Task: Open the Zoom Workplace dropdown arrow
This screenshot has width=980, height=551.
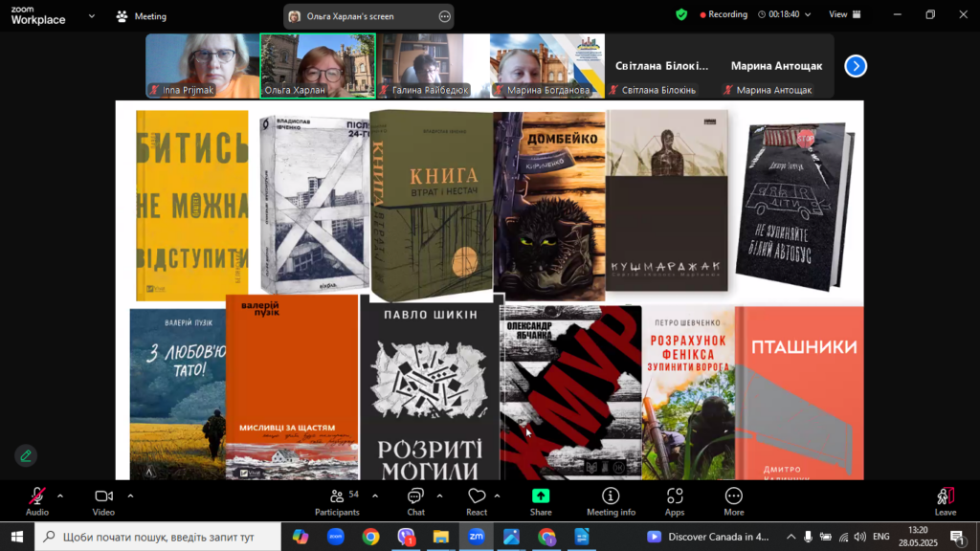Action: pos(92,16)
